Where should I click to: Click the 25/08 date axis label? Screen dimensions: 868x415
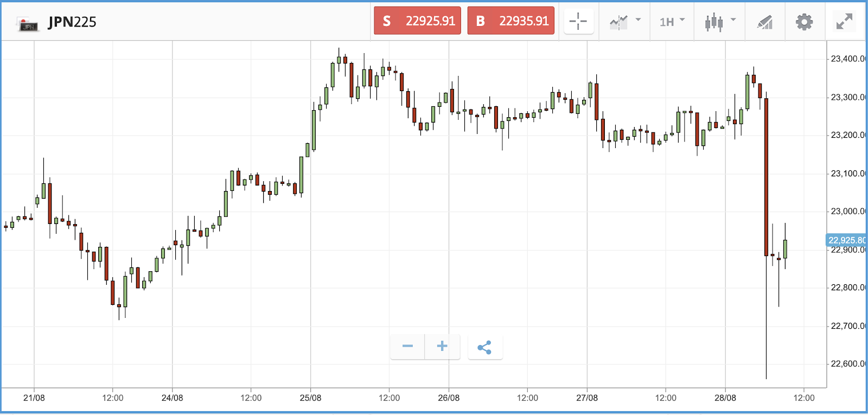coord(311,398)
